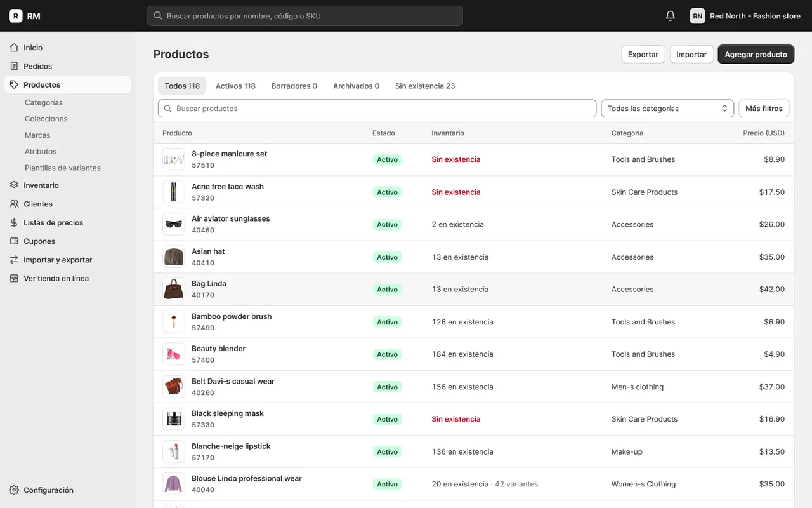Click the Importar button

point(691,54)
